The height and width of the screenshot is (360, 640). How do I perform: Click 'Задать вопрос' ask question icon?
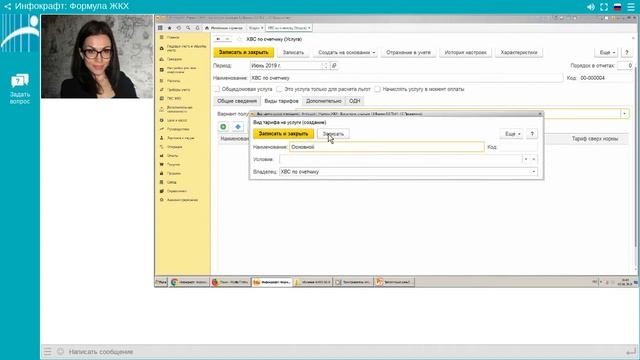point(20,80)
